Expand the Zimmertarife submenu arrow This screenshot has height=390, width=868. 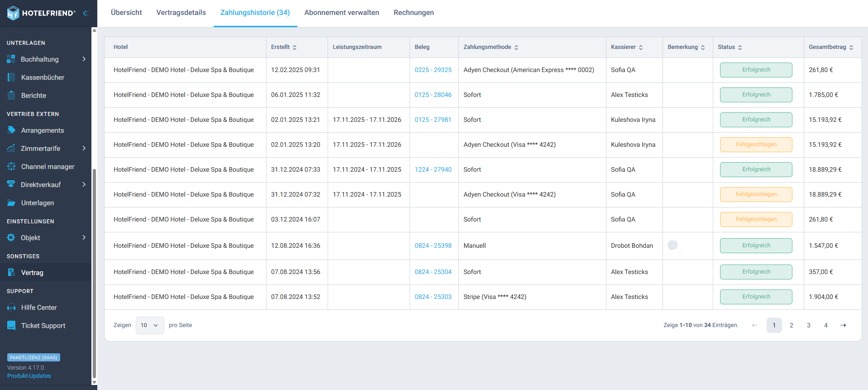pyautogui.click(x=84, y=148)
